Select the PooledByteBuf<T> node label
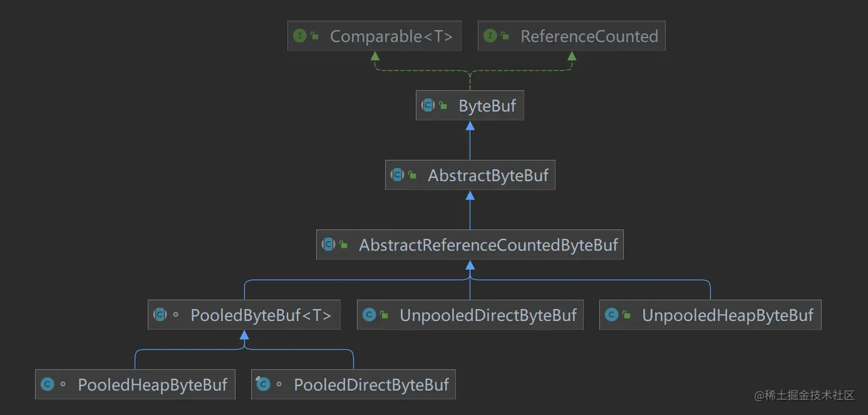This screenshot has width=868, height=415. [x=261, y=315]
